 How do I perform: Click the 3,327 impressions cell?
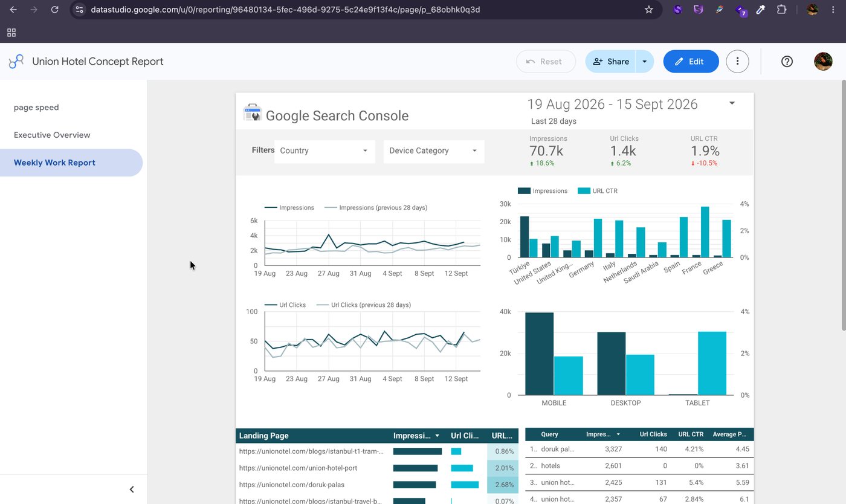pyautogui.click(x=612, y=449)
